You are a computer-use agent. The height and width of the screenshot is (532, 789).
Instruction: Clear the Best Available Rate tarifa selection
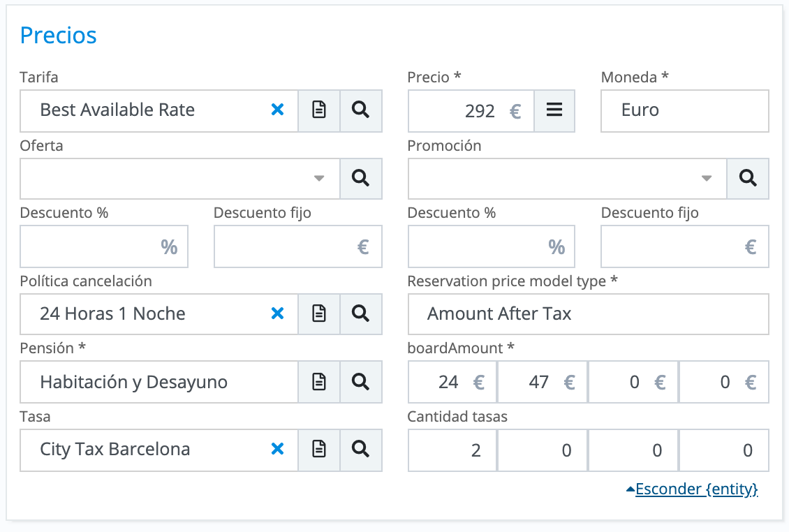(x=277, y=110)
